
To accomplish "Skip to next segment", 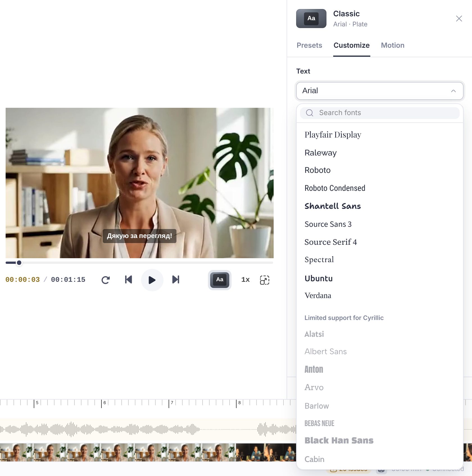I will (x=176, y=280).
